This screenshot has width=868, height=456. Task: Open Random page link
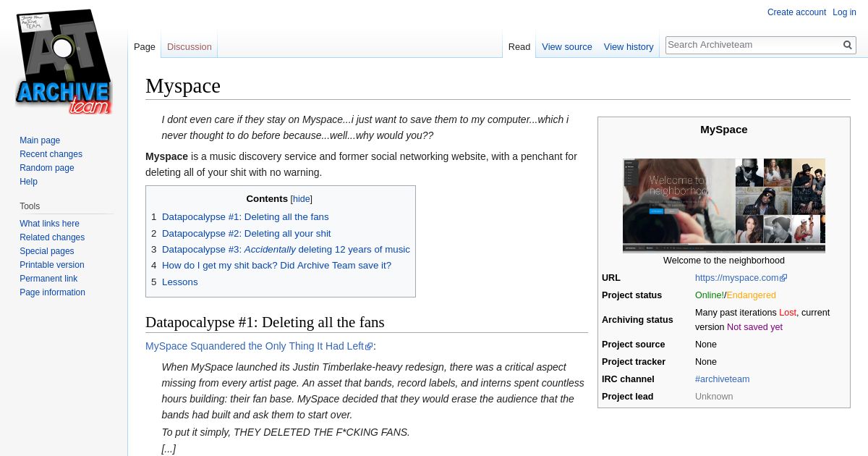(47, 168)
